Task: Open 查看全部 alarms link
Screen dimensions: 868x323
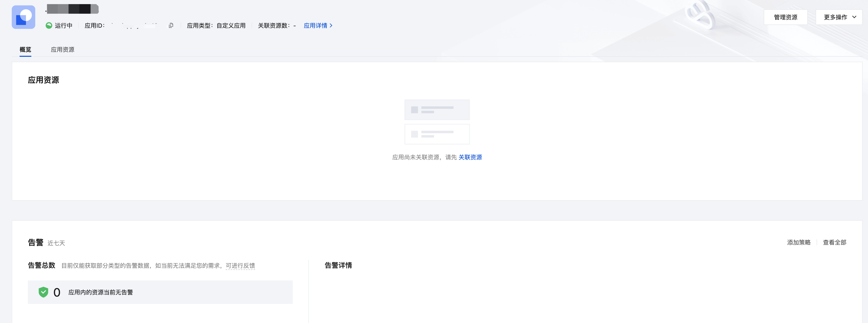Action: click(x=834, y=242)
